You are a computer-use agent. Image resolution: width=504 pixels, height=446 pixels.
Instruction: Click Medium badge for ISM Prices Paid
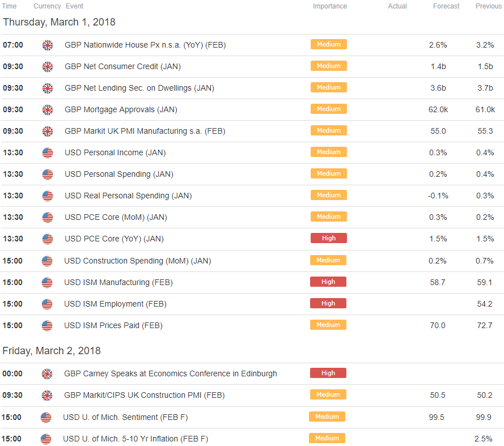point(328,325)
